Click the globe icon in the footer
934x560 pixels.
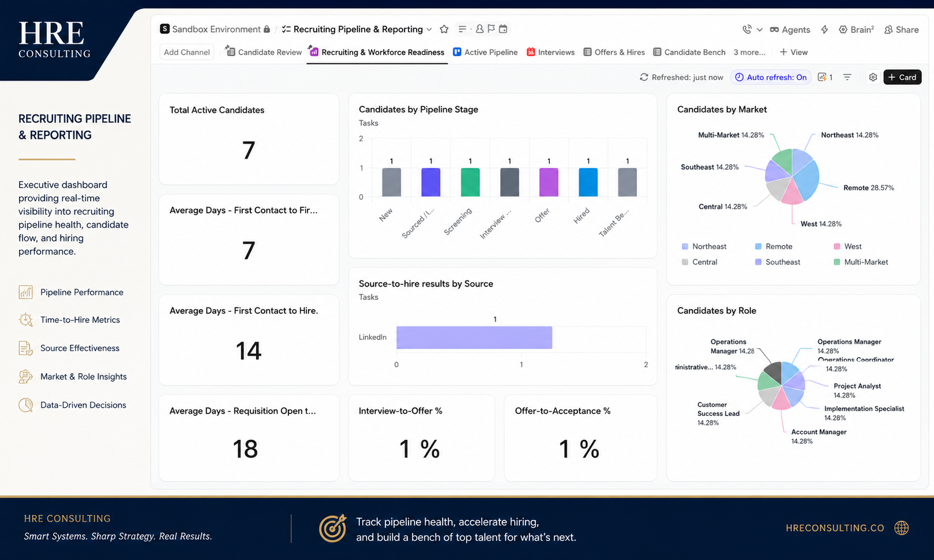click(x=902, y=528)
